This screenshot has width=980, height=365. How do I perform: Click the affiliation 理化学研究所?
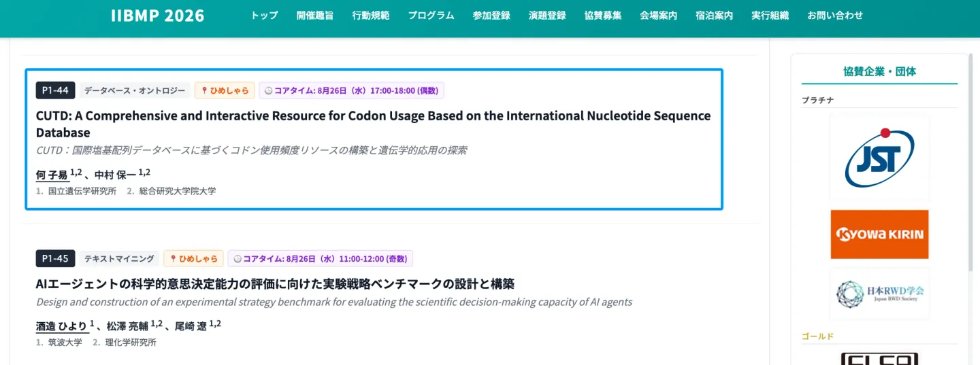pyautogui.click(x=131, y=343)
